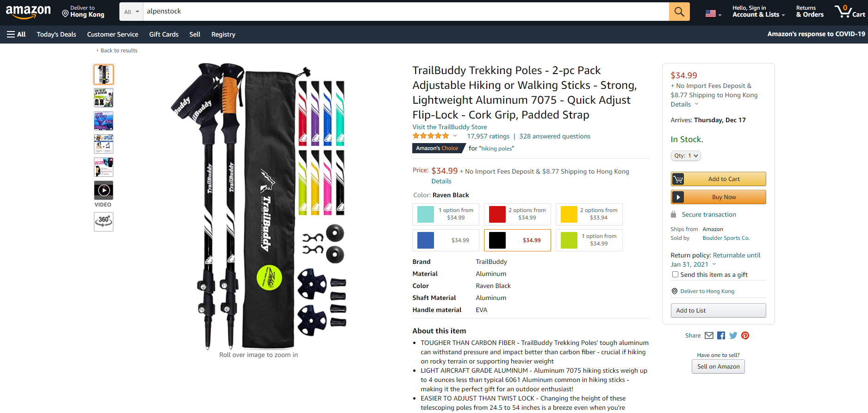
Task: Open the 360 degree view icon
Action: pyautogui.click(x=104, y=221)
